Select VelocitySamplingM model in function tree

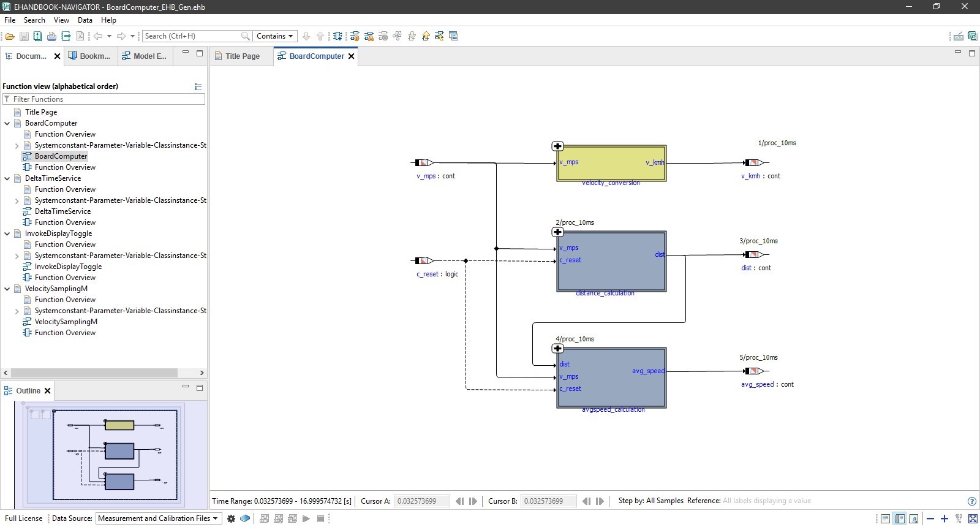[x=66, y=322]
